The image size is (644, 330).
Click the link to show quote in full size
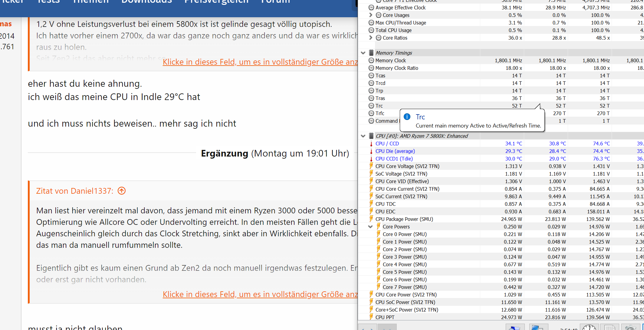point(260,294)
